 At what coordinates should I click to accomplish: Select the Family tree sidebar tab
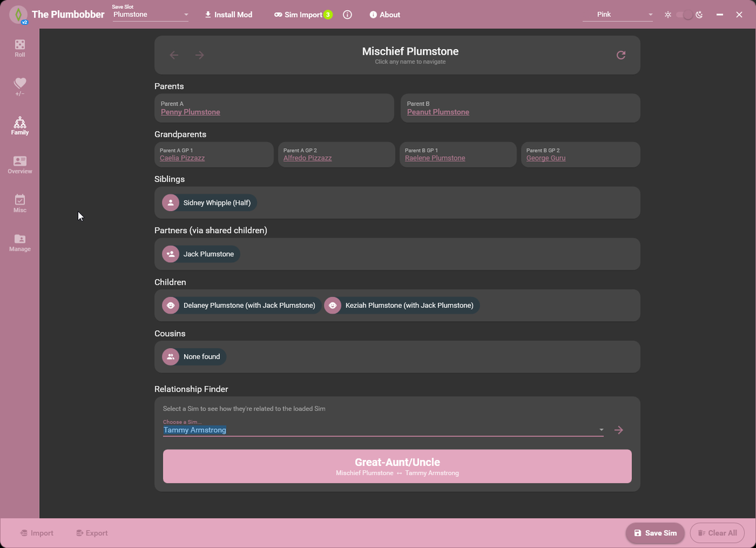click(x=20, y=126)
